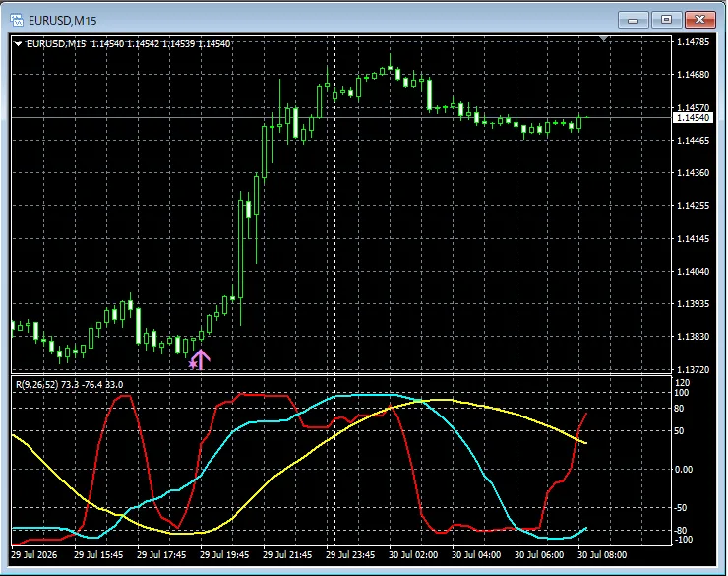
Task: Click the EURUSD,M15 chart window icon
Action: click(x=17, y=20)
